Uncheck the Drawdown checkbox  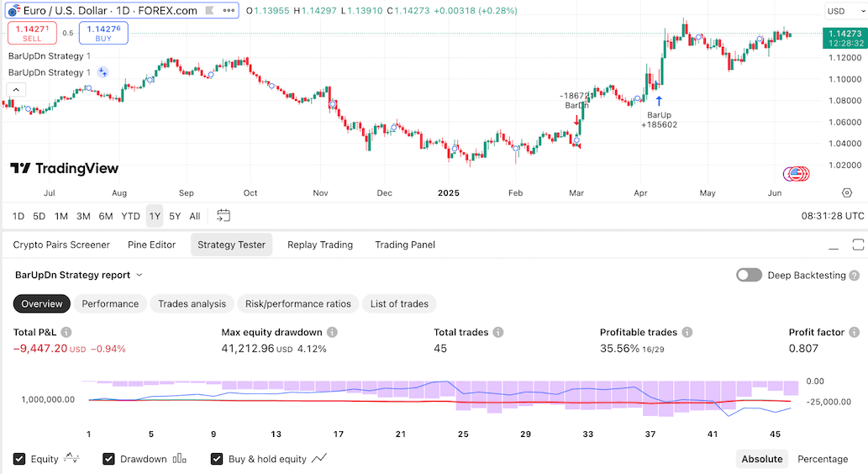click(x=108, y=459)
